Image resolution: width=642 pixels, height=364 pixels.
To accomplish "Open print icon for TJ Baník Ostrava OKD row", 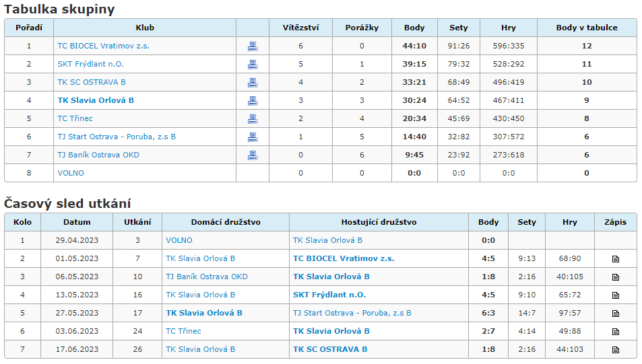I will 253,155.
